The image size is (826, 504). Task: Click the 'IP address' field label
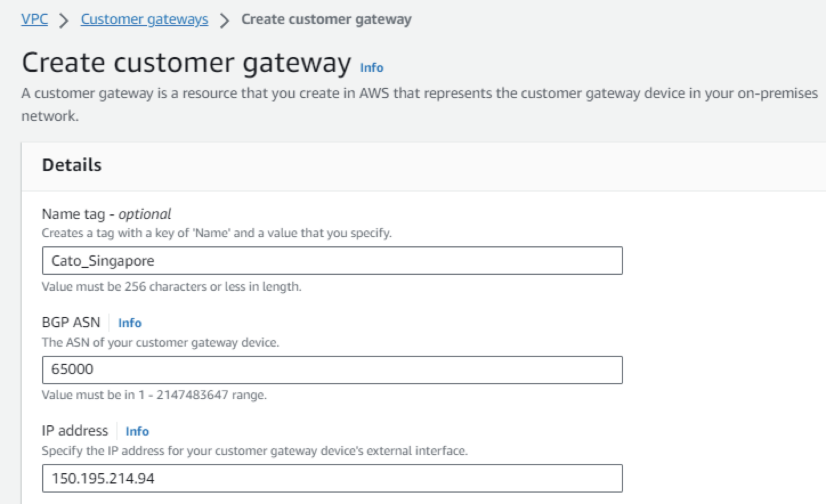75,430
